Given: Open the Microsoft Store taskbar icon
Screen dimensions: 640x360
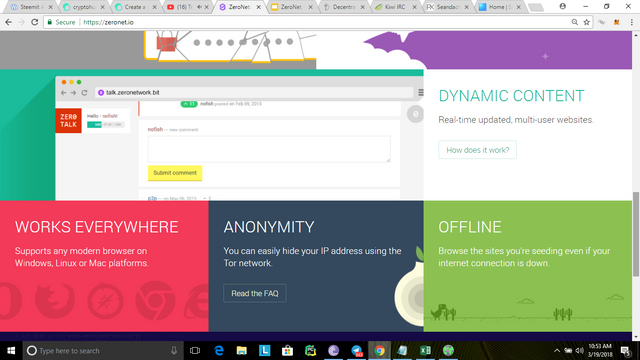Looking at the screenshot, I should pos(287,351).
